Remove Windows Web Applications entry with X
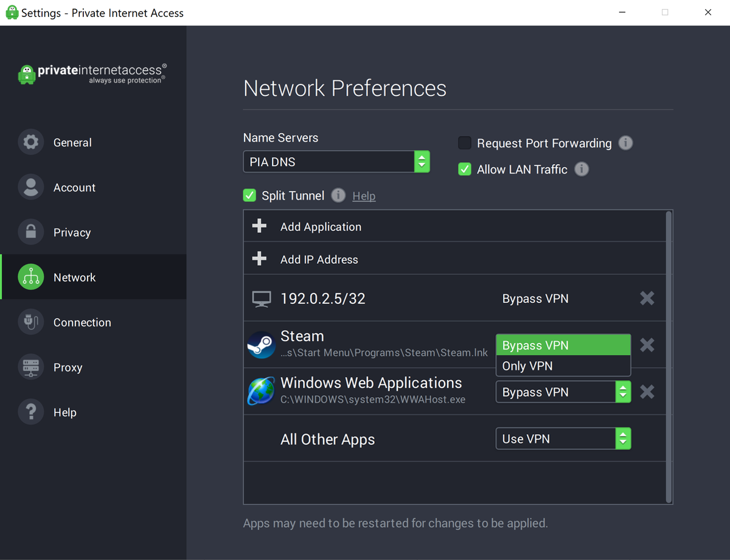This screenshot has width=730, height=560. click(x=647, y=392)
